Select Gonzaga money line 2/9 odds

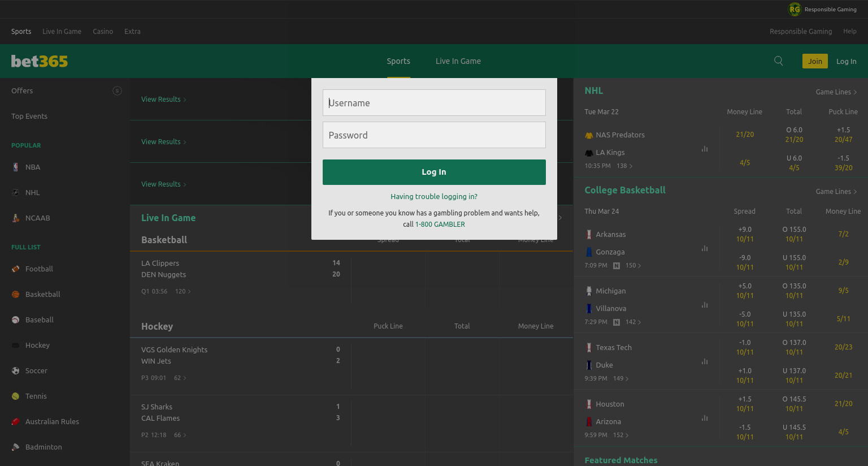click(x=843, y=262)
